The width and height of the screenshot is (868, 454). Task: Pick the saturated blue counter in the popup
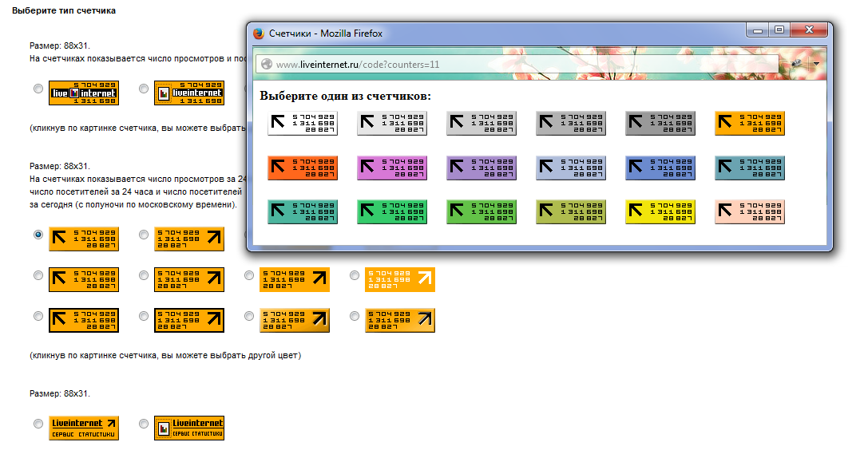(x=660, y=168)
